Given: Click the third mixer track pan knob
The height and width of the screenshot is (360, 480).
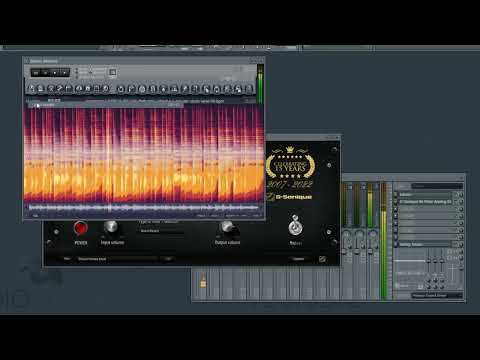Looking at the screenshot, I should click(373, 234).
